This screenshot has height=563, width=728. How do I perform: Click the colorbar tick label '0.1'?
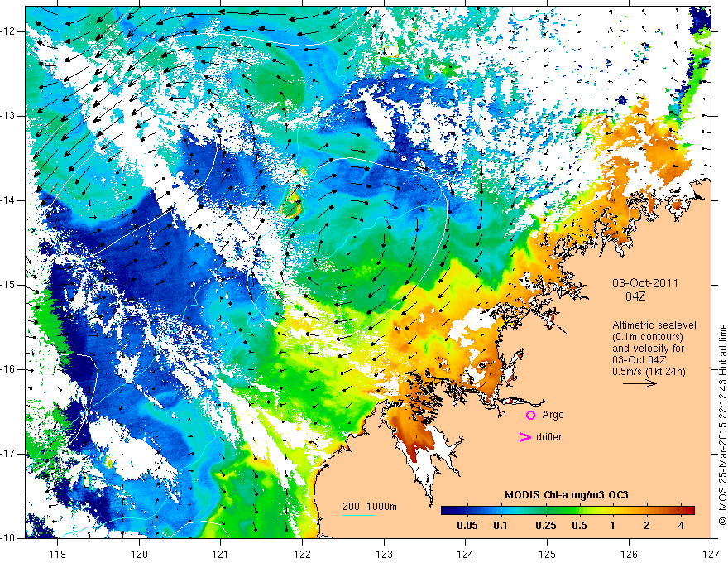[500, 526]
